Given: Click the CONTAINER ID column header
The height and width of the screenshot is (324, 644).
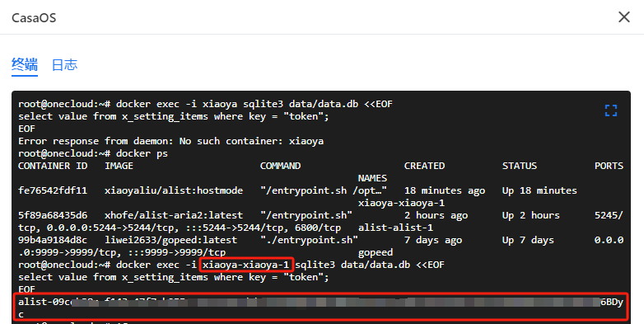Looking at the screenshot, I should (53, 166).
